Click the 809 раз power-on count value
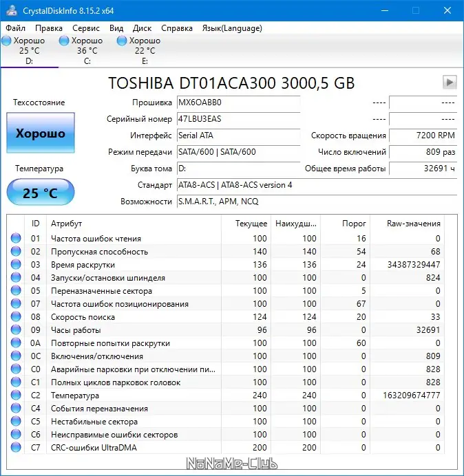 423,152
